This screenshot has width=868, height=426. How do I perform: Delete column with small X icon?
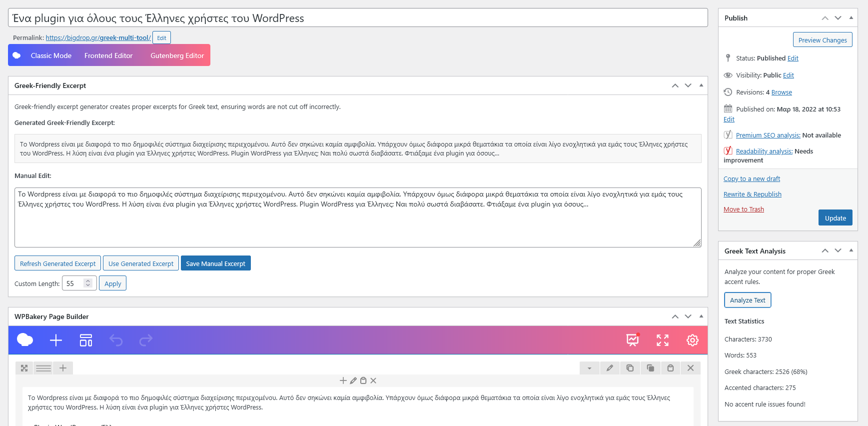pos(373,380)
